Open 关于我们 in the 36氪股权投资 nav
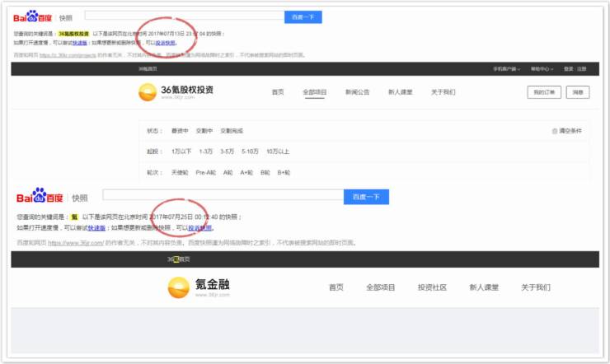Viewport: 610px width, 364px height. (x=443, y=92)
